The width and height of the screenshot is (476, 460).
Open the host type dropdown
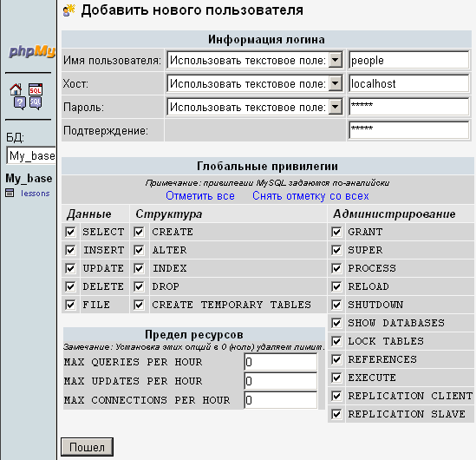click(x=255, y=83)
